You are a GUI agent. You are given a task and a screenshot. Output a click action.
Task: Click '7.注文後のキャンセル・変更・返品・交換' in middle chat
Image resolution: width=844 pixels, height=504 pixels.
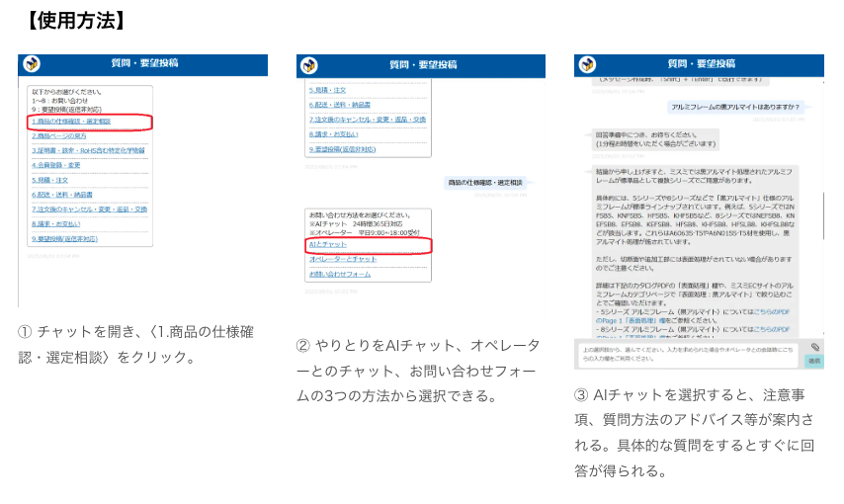click(x=367, y=120)
